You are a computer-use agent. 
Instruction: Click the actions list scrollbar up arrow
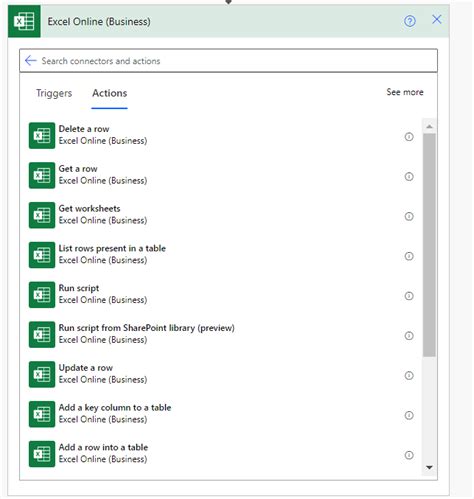pos(429,127)
